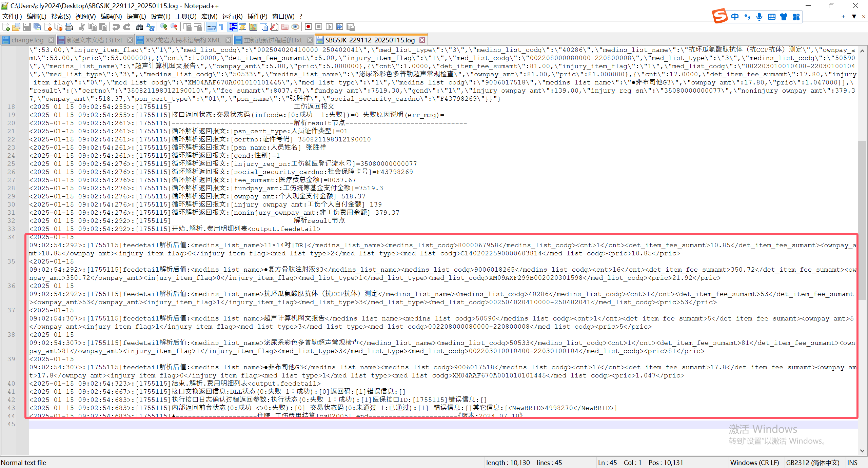Image resolution: width=868 pixels, height=468 pixels.
Task: Click encoding GB2312 in status bar
Action: [x=812, y=463]
